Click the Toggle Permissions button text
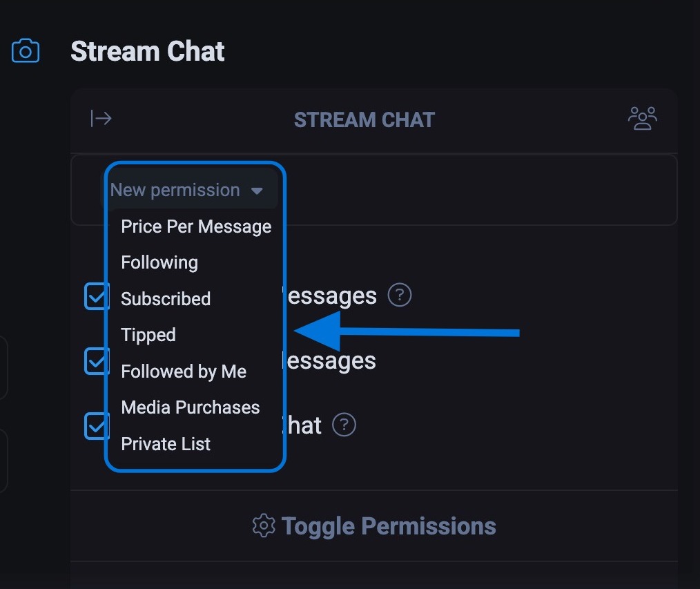The image size is (700, 589). (x=389, y=525)
